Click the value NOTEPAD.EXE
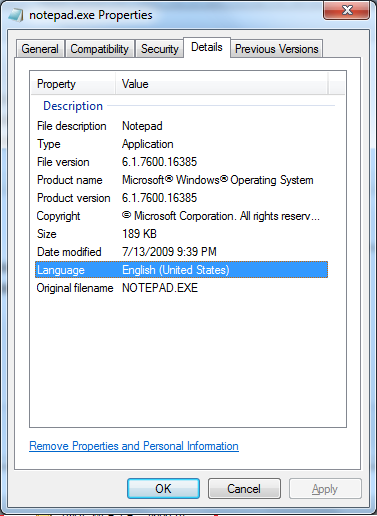The height and width of the screenshot is (516, 377). tap(160, 288)
